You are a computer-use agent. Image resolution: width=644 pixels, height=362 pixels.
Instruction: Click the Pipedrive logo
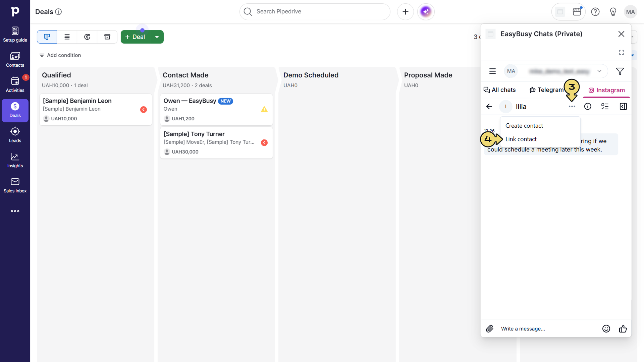[x=15, y=11]
